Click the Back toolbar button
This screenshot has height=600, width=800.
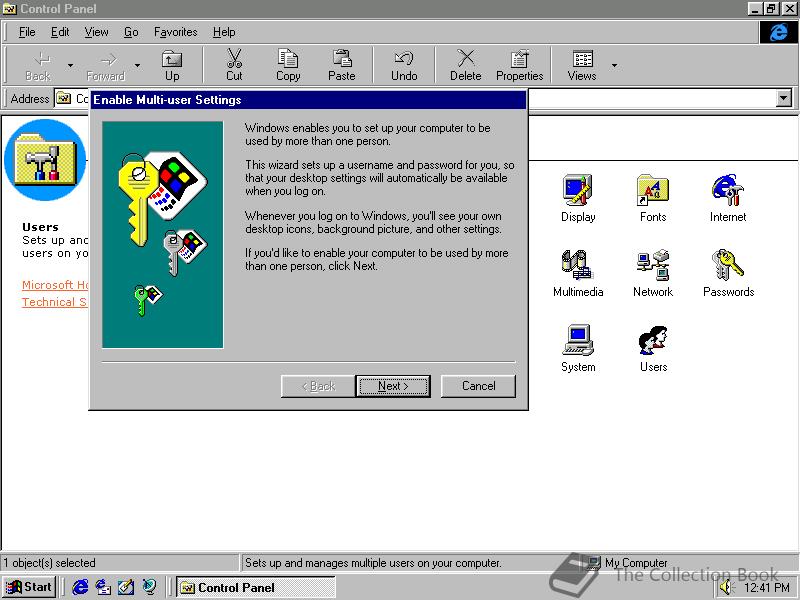click(38, 65)
